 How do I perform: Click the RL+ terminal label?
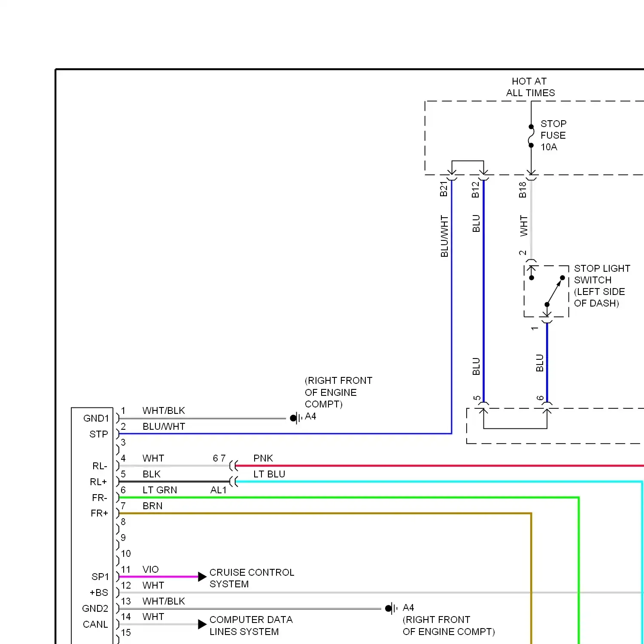tap(98, 482)
